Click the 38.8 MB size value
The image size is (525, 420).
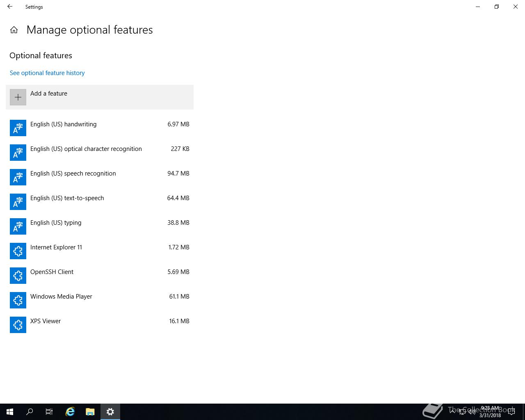pos(178,223)
